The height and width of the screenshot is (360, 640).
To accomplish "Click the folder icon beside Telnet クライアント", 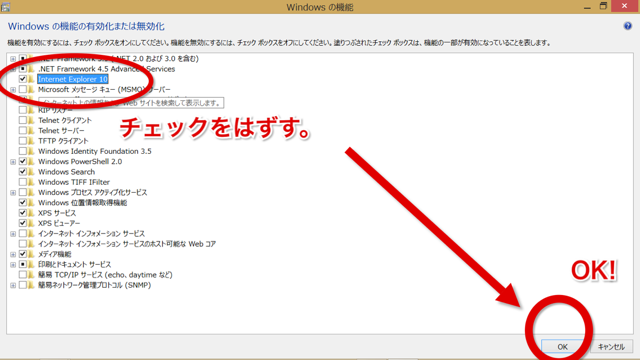I will (31, 120).
